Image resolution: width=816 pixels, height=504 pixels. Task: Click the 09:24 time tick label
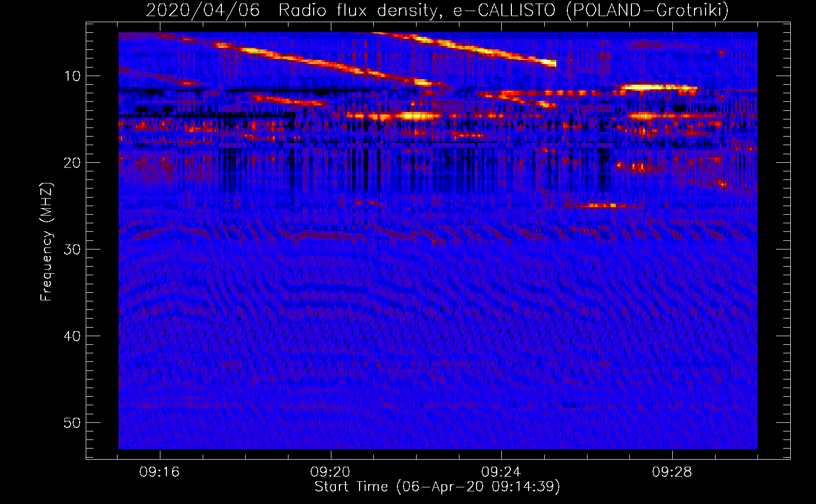pos(501,472)
